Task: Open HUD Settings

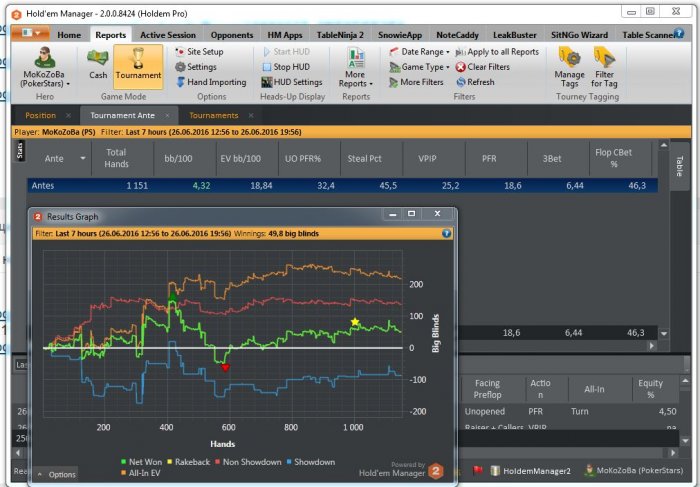Action: click(x=291, y=82)
